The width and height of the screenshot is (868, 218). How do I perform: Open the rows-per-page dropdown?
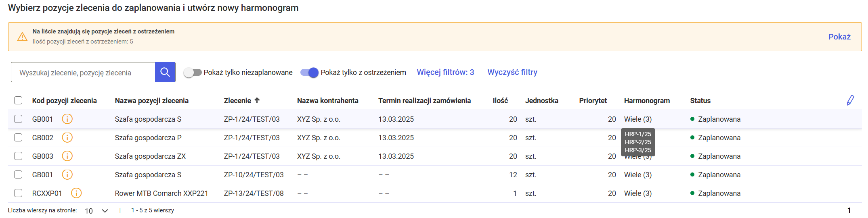point(96,211)
